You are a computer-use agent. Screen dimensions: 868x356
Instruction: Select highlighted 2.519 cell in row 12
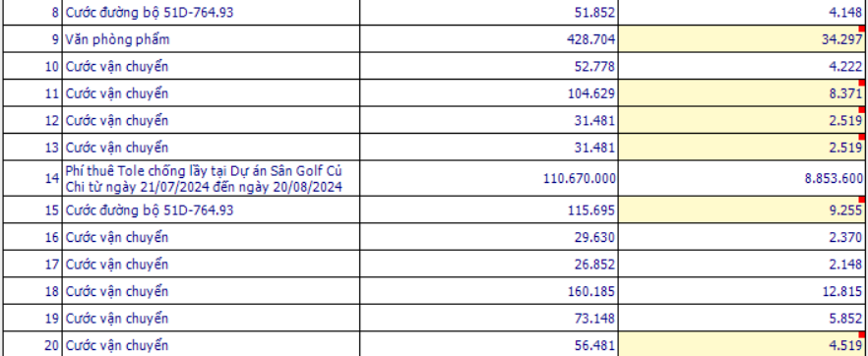coord(743,121)
